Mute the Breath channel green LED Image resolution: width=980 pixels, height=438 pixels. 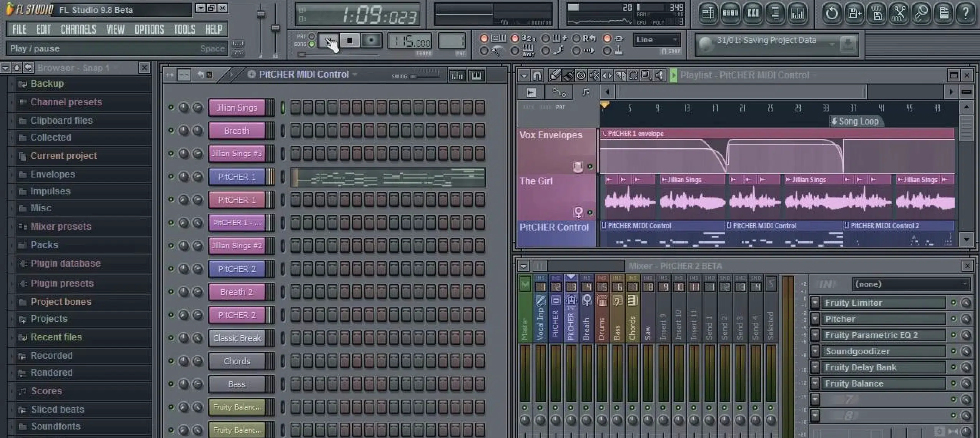171,131
